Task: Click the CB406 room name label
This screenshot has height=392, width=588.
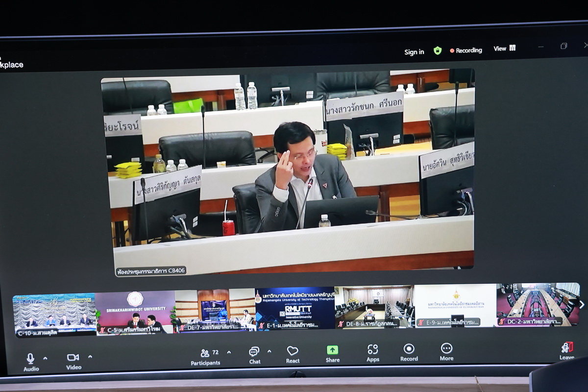Action: coord(151,271)
